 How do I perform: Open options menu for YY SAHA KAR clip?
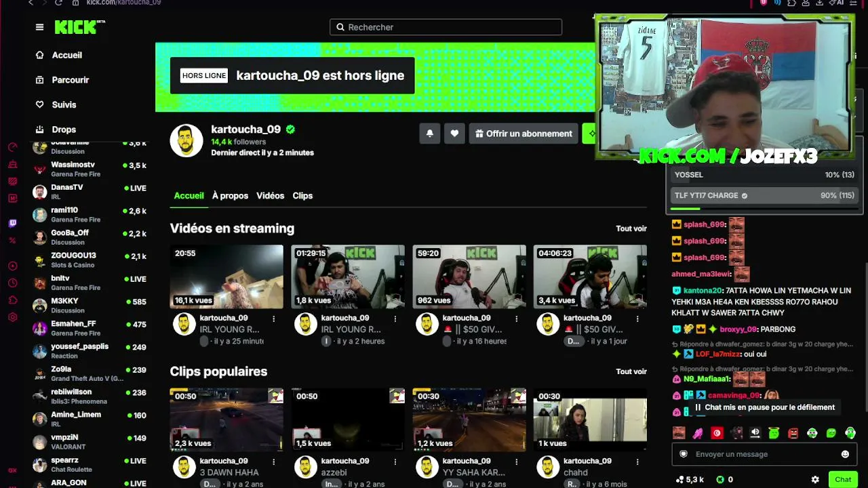click(x=517, y=462)
